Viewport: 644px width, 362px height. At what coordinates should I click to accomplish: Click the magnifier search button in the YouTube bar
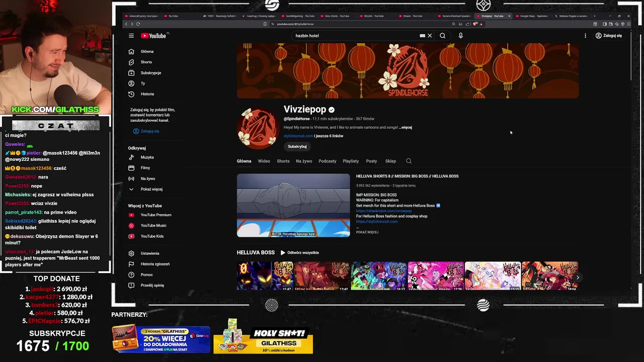(x=442, y=36)
